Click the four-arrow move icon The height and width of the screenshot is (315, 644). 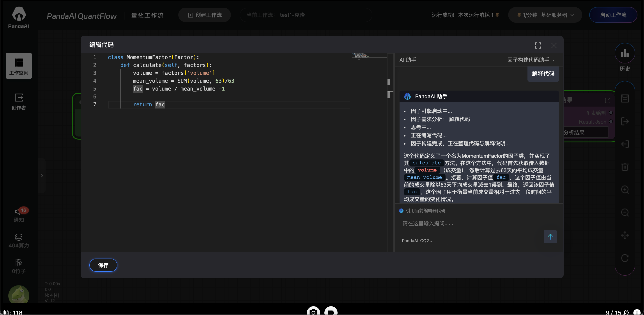click(x=625, y=235)
